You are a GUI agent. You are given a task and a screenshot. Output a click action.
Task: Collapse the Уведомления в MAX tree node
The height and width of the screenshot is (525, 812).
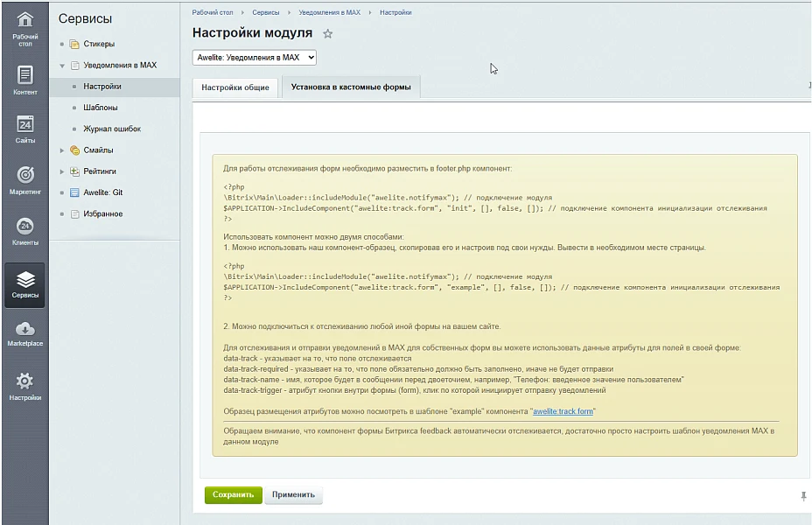[62, 66]
